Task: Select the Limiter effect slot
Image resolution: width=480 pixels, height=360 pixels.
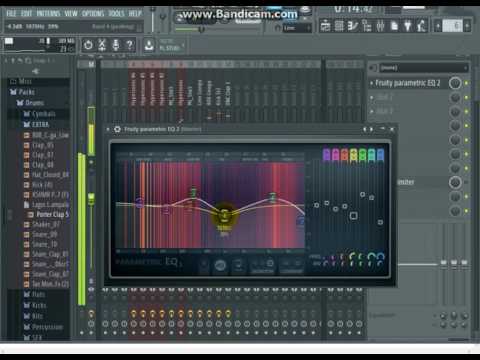Action: click(423, 182)
